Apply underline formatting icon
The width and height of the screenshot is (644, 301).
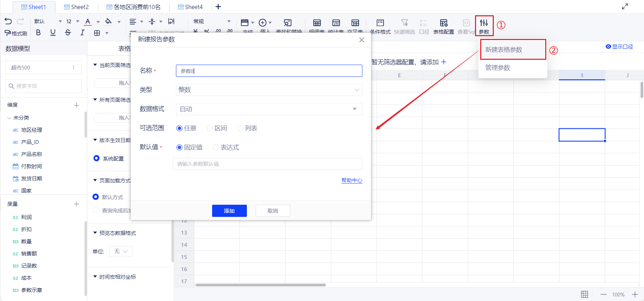pyautogui.click(x=53, y=33)
